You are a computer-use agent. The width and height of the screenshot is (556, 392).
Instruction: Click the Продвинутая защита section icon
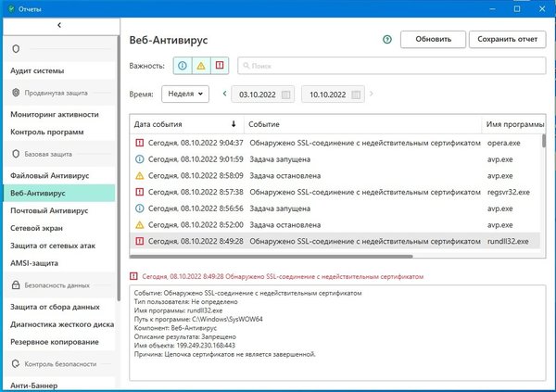click(x=16, y=93)
